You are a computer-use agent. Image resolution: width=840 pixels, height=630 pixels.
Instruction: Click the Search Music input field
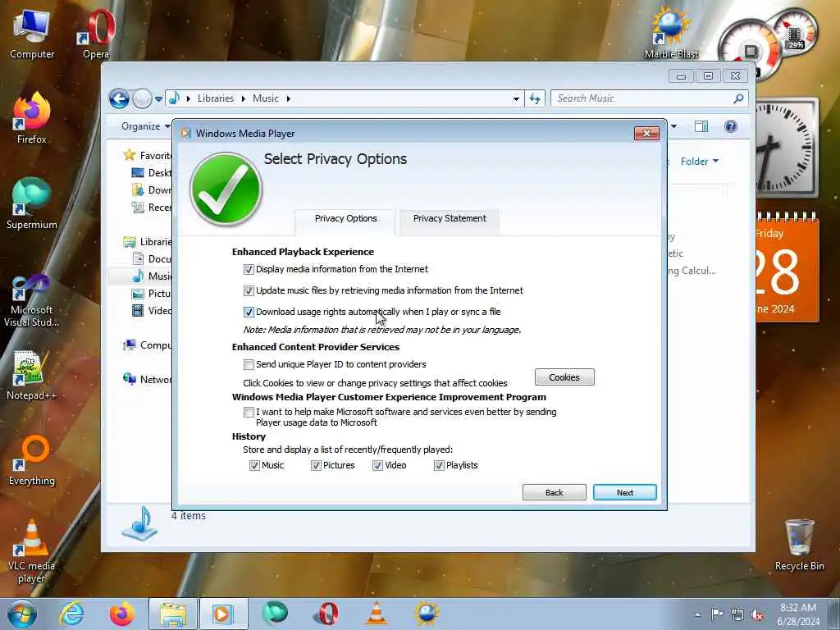click(x=643, y=98)
